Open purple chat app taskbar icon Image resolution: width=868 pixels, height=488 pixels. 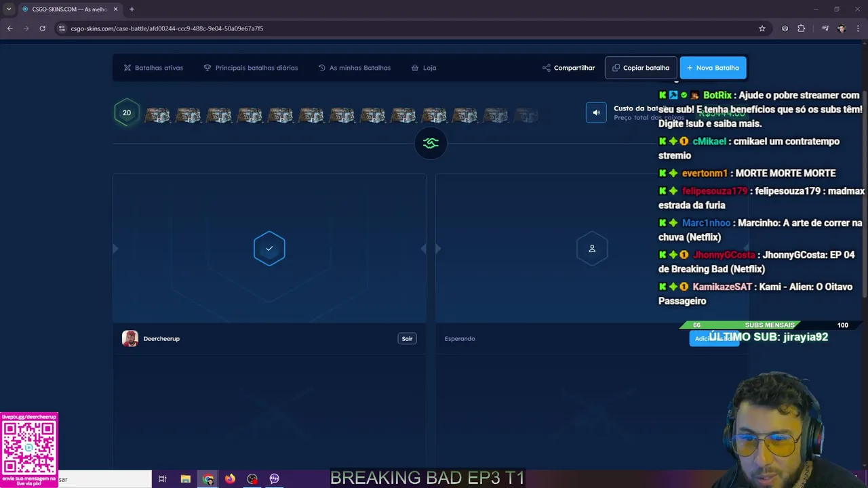pos(275,479)
